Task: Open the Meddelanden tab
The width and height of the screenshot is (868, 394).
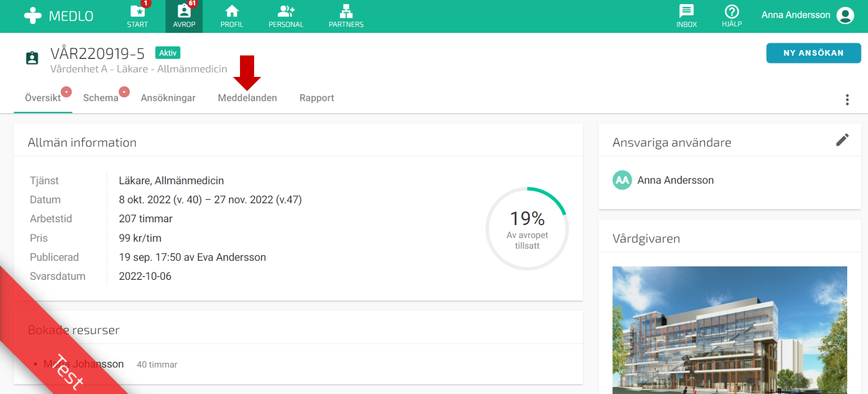Action: tap(247, 98)
